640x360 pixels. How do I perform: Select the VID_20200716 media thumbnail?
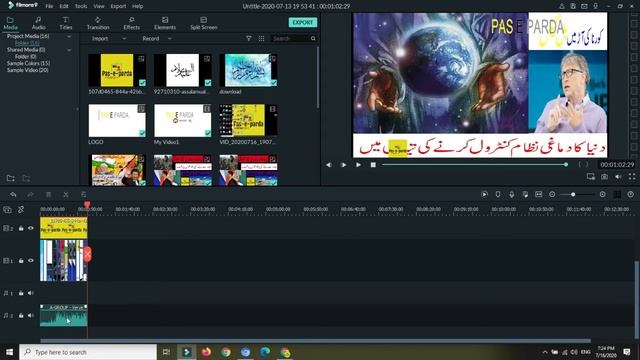point(248,120)
